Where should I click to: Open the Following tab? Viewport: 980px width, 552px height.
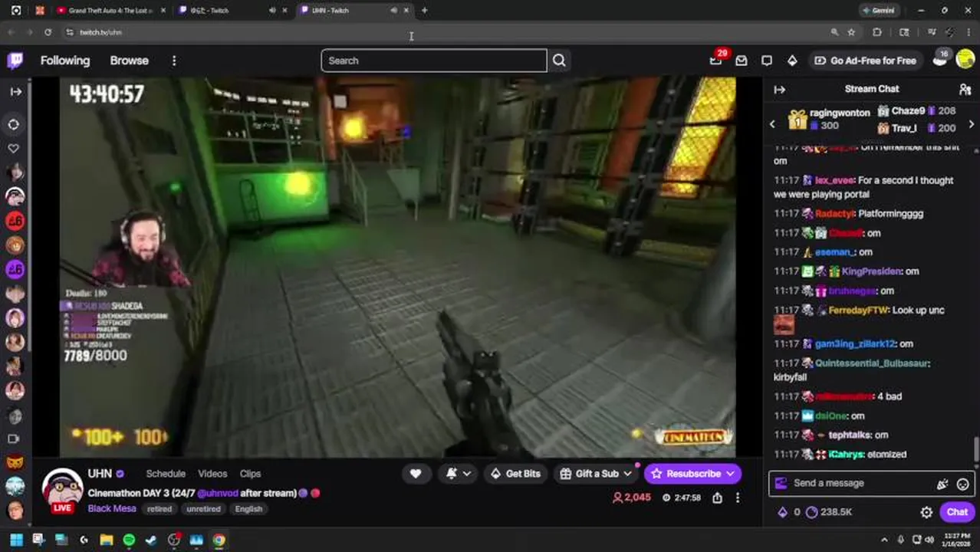point(65,61)
